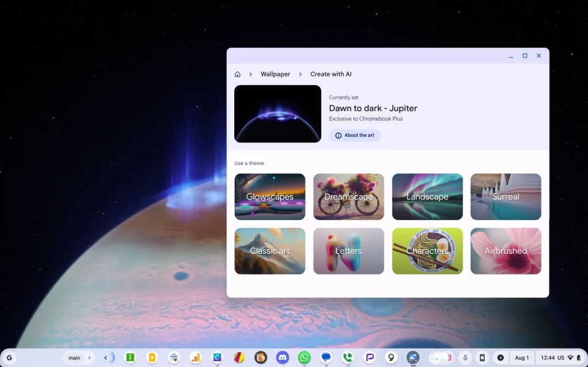Open the Surreal theme
Image resolution: width=588 pixels, height=367 pixels.
(x=506, y=197)
